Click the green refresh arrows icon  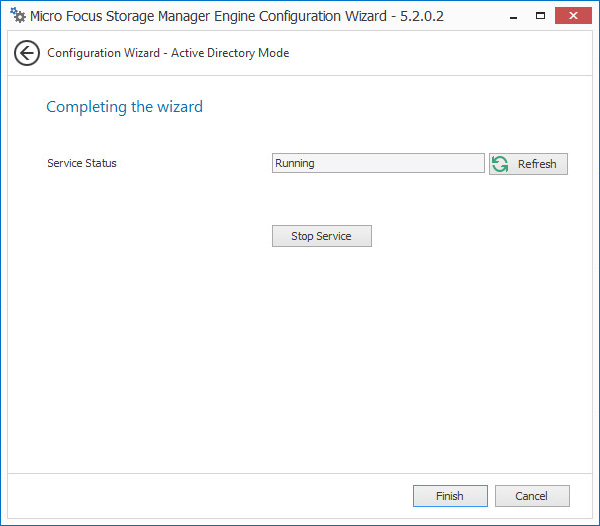pos(501,164)
